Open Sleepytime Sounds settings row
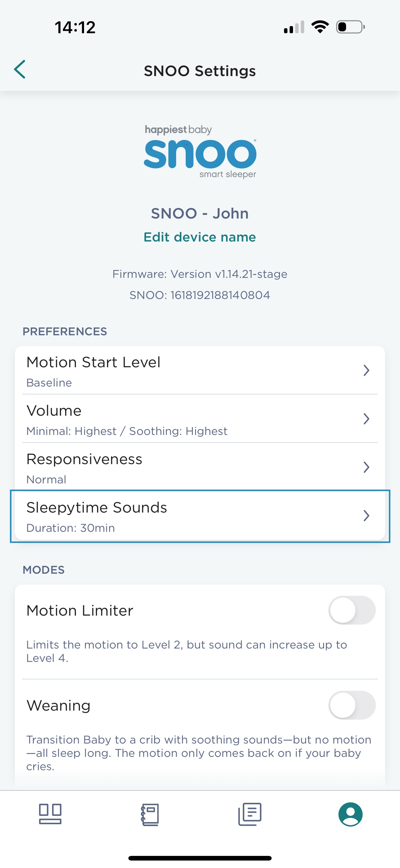This screenshot has width=400, height=868. click(x=200, y=516)
